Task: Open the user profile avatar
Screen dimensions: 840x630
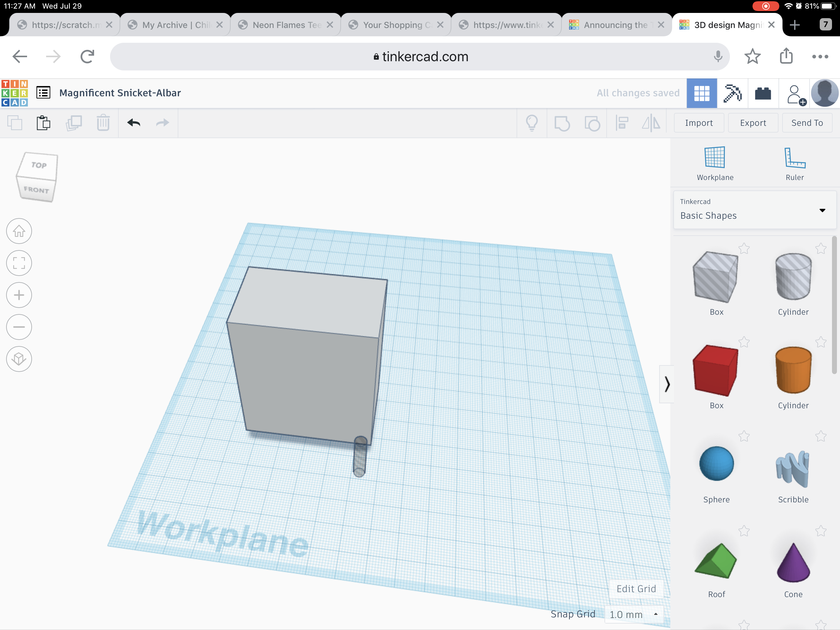Action: click(x=824, y=94)
